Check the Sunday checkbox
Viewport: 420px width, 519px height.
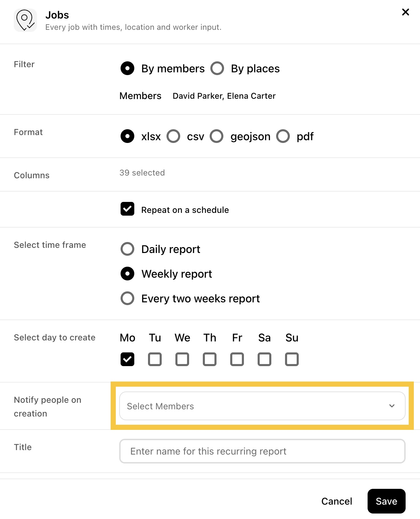(x=292, y=359)
